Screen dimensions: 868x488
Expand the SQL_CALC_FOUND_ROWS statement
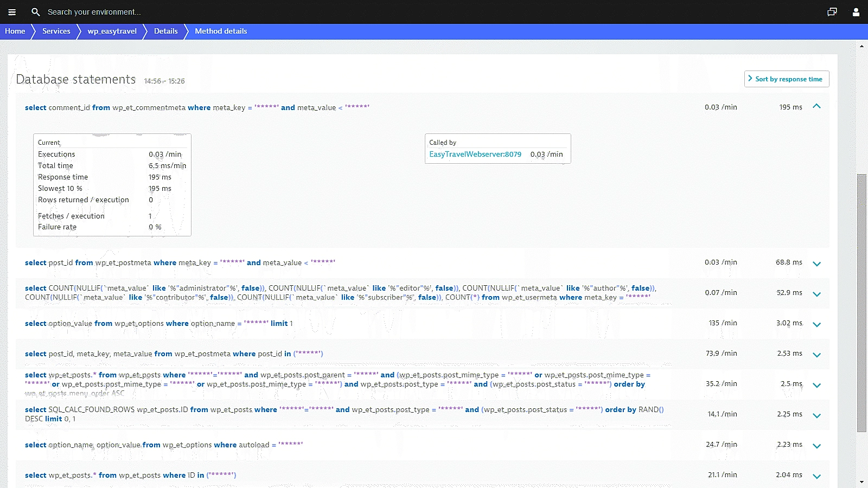[x=816, y=416]
